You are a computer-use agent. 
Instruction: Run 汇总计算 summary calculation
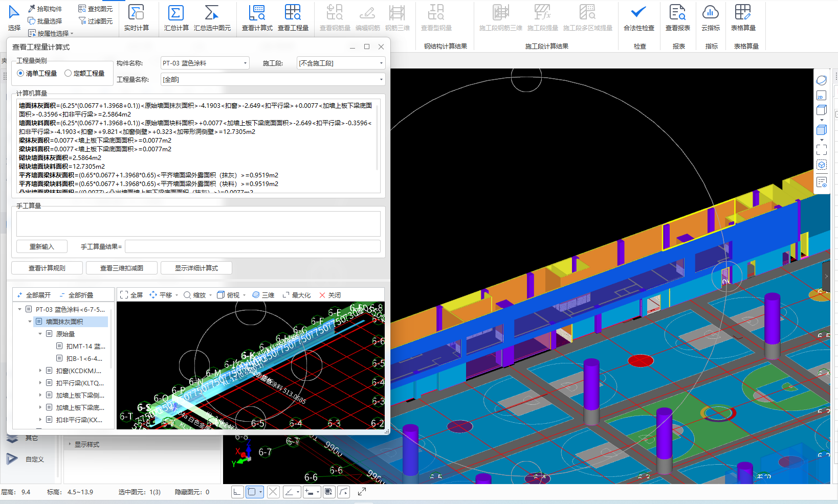177,18
